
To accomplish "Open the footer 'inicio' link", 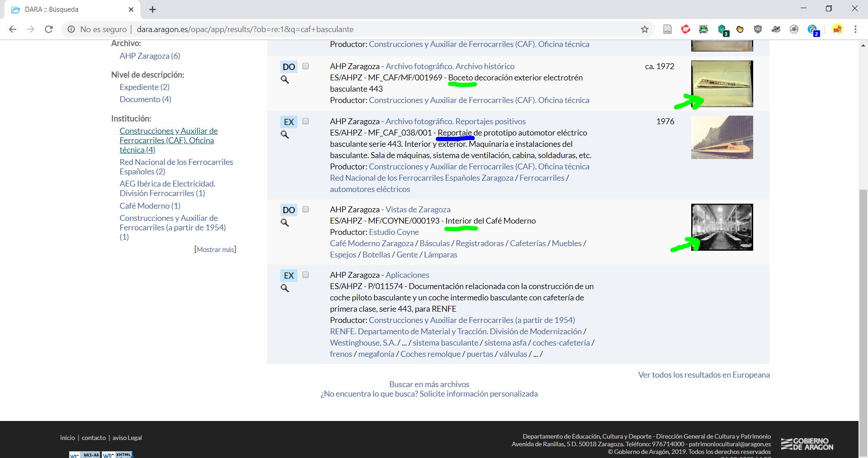I will click(68, 438).
